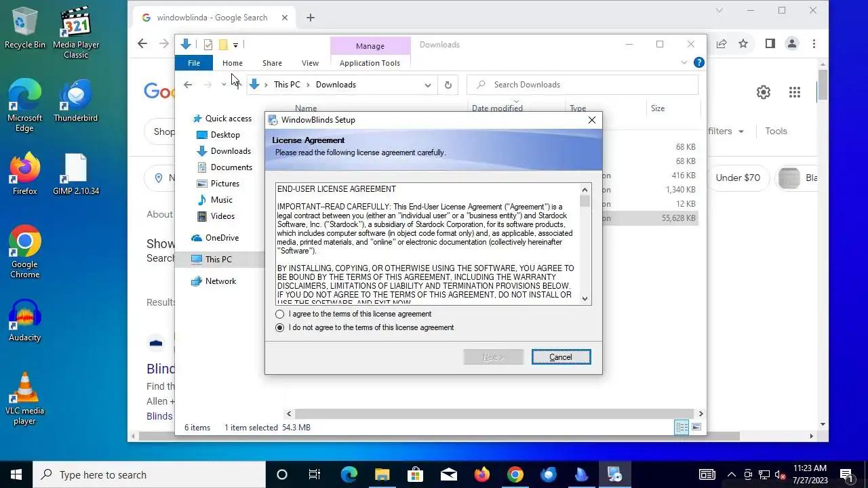Image resolution: width=868 pixels, height=488 pixels.
Task: Expand the Explorer ribbon chevron
Action: click(684, 62)
